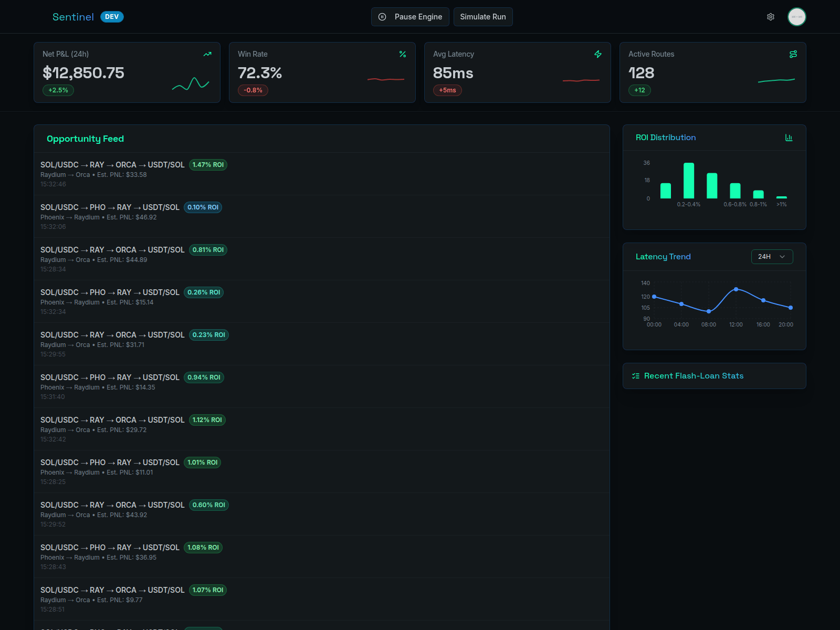Click the bar chart icon in ROI Distribution
The width and height of the screenshot is (840, 630).
click(x=789, y=137)
